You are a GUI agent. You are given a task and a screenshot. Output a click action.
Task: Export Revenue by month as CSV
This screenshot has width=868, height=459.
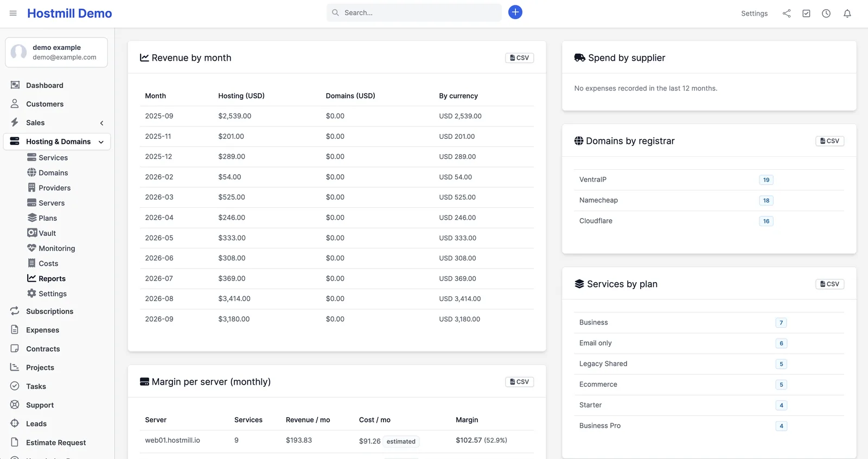tap(519, 58)
